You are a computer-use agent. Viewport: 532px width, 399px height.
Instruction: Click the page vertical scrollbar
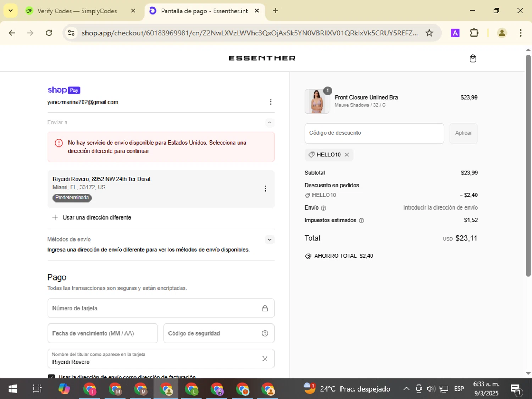coord(528,165)
